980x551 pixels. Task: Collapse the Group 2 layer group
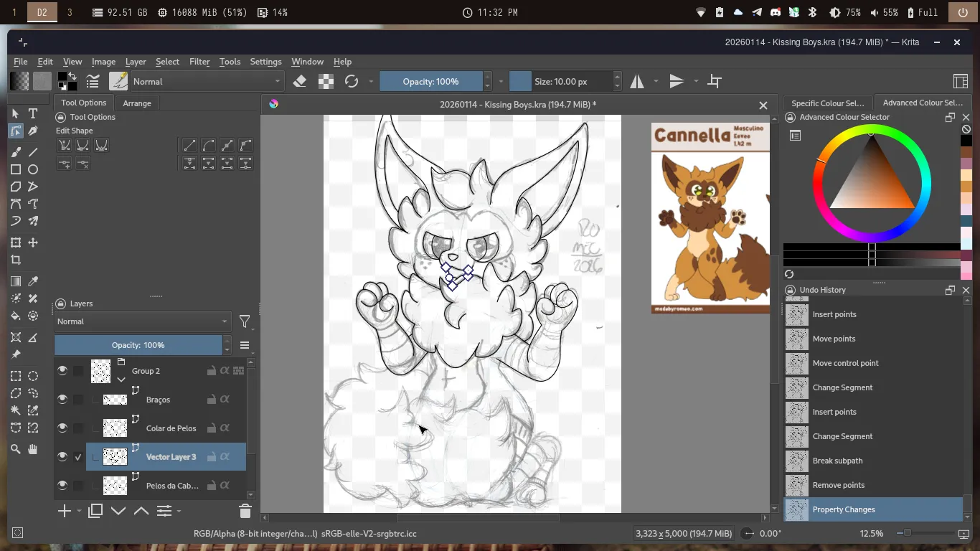pos(121,379)
